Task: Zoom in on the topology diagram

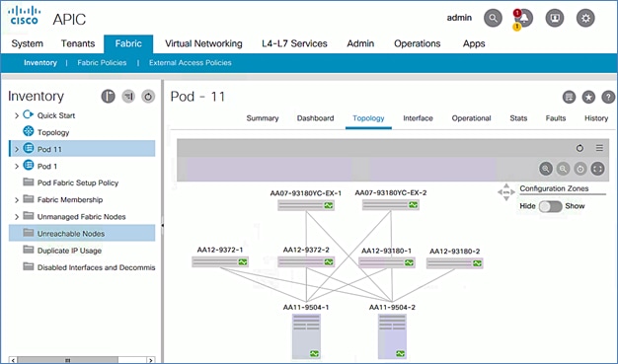Action: [546, 169]
